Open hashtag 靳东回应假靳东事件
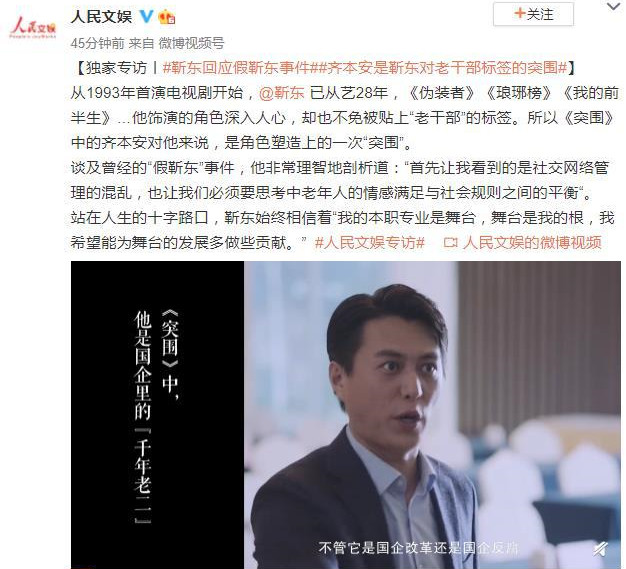626x569 pixels. tap(236, 68)
